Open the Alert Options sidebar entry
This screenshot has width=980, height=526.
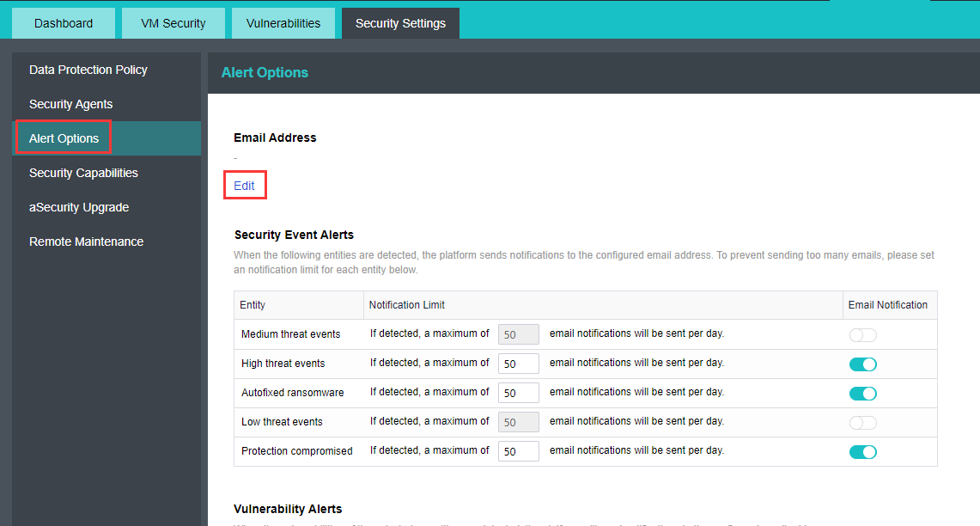pyautogui.click(x=64, y=138)
